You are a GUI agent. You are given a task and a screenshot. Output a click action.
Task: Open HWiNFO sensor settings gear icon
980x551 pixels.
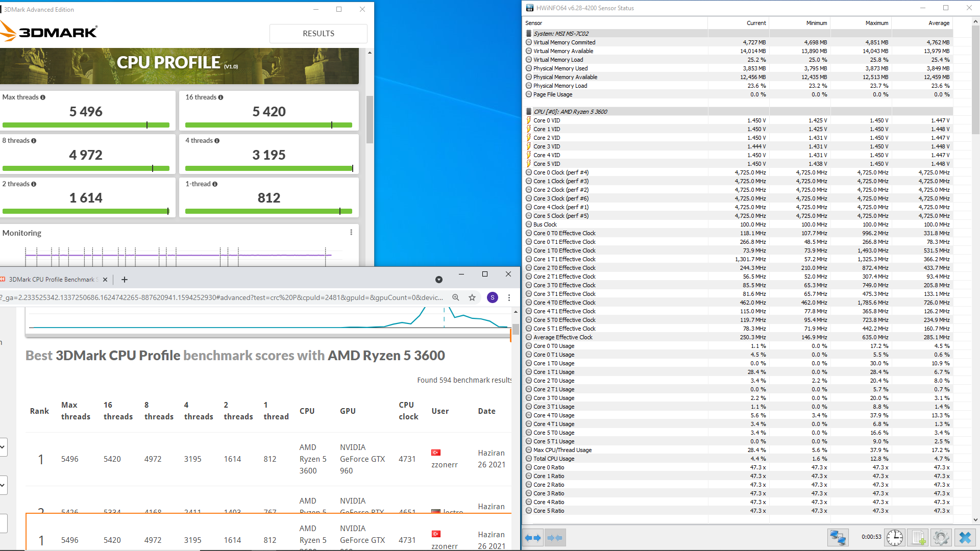[941, 538]
